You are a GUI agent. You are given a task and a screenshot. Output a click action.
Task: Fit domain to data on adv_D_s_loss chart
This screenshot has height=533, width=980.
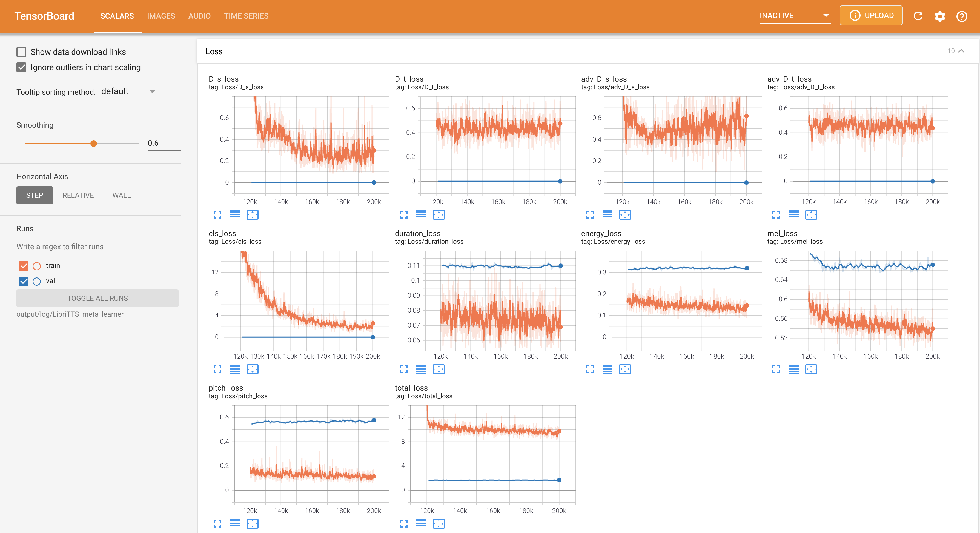click(625, 215)
